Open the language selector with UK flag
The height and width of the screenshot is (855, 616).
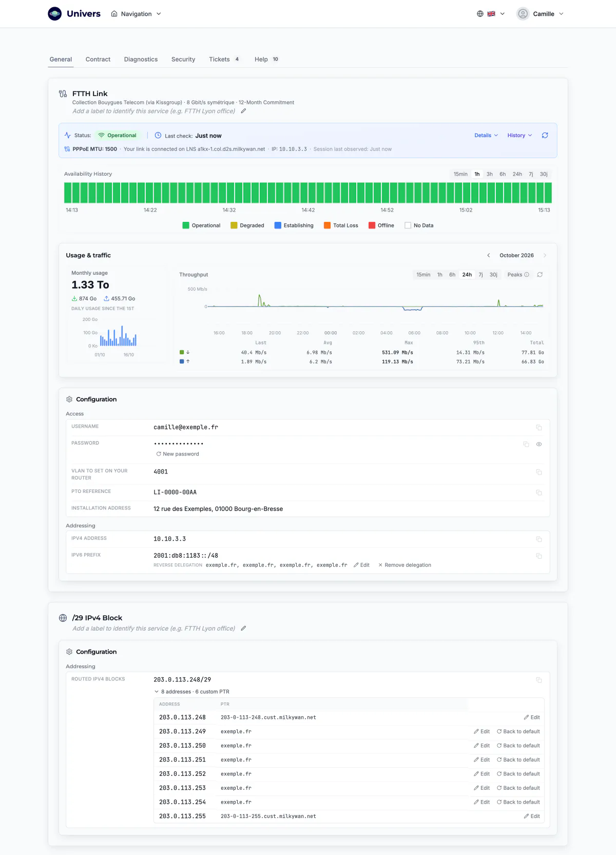click(x=491, y=14)
